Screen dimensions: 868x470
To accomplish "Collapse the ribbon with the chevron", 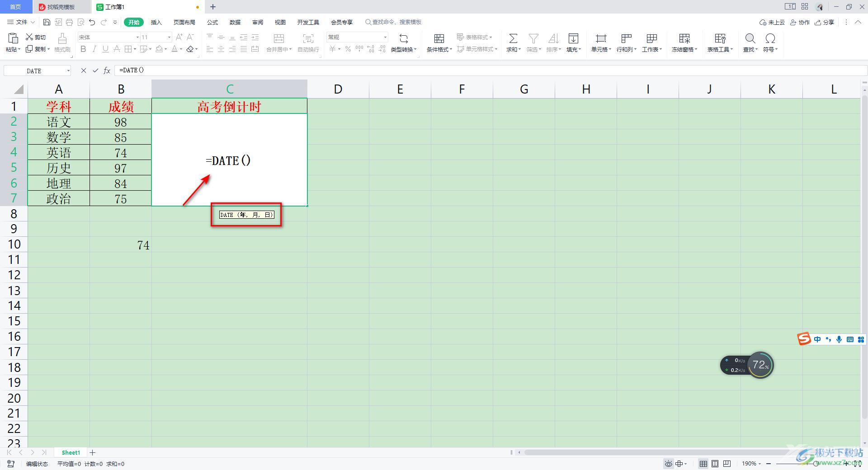I will click(858, 22).
